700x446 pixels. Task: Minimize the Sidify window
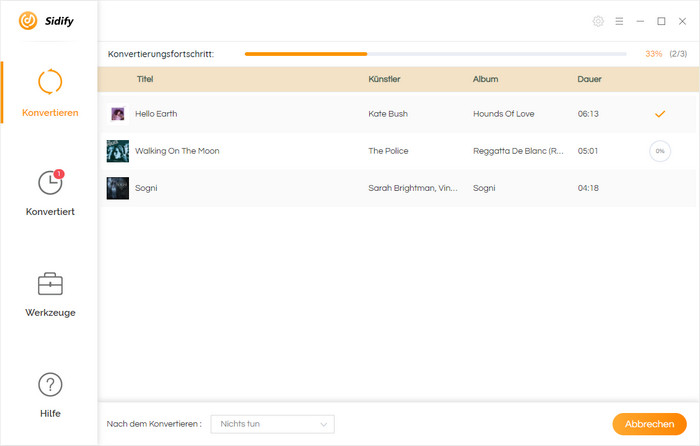pyautogui.click(x=640, y=21)
